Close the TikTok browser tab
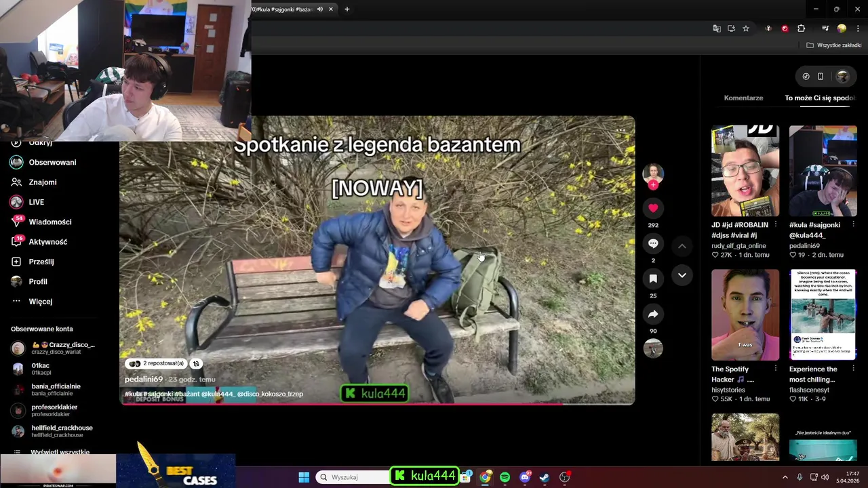 pyautogui.click(x=331, y=9)
